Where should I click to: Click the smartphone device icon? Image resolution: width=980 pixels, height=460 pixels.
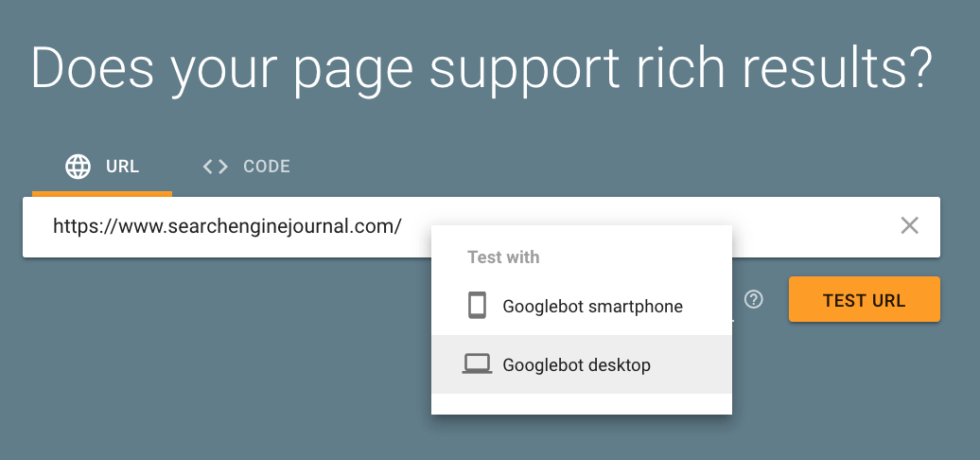click(477, 306)
